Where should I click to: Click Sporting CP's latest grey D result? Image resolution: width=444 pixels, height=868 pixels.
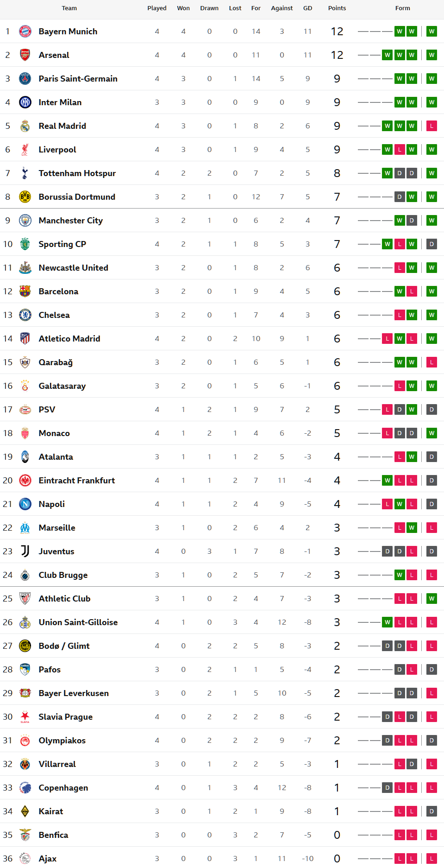(431, 244)
